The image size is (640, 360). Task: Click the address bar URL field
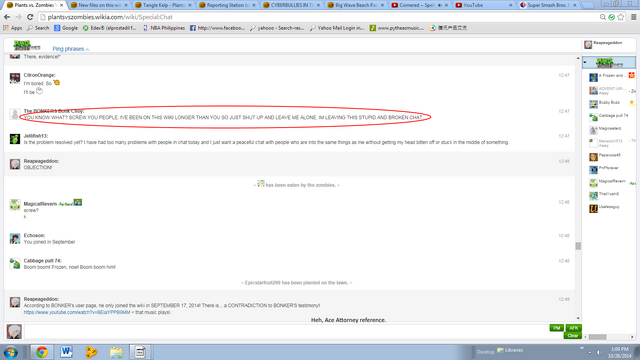click(x=318, y=17)
